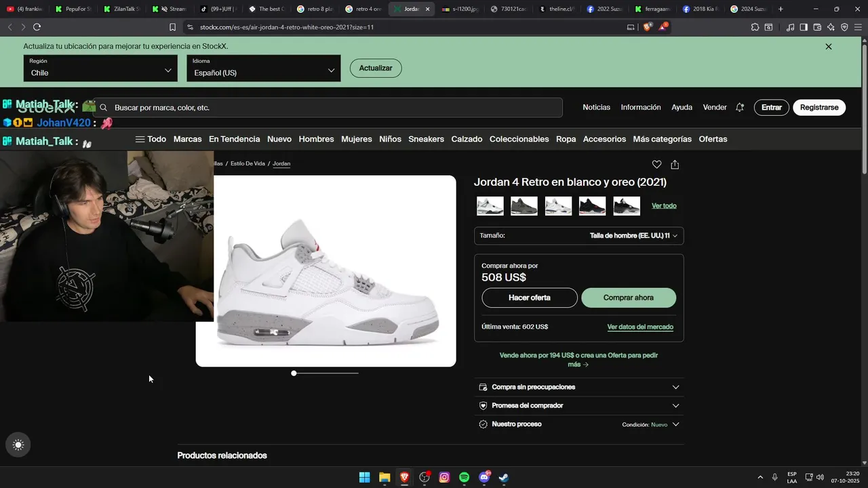Switch to the 2018 Kia browser tab
Image resolution: width=868 pixels, height=488 pixels.
pos(701,9)
